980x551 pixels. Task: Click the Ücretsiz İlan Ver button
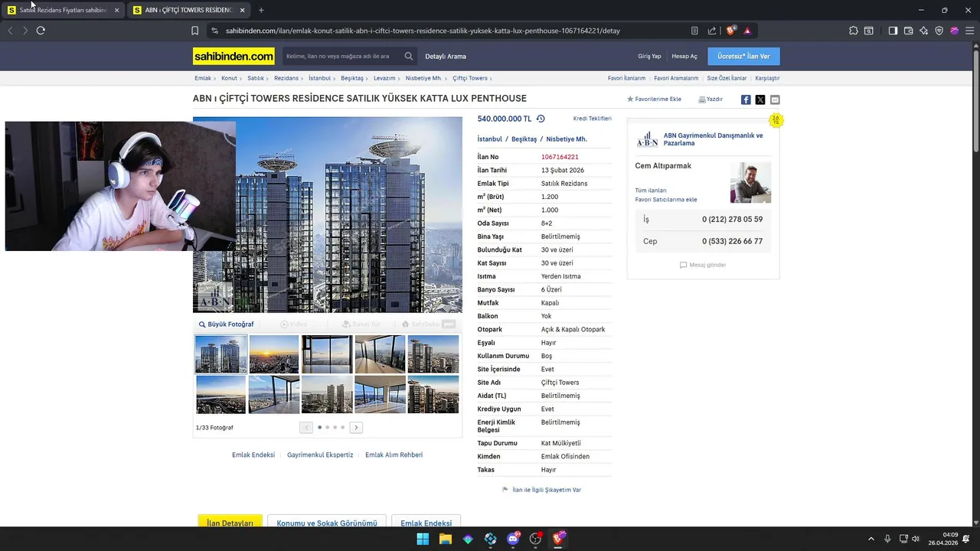pyautogui.click(x=743, y=56)
